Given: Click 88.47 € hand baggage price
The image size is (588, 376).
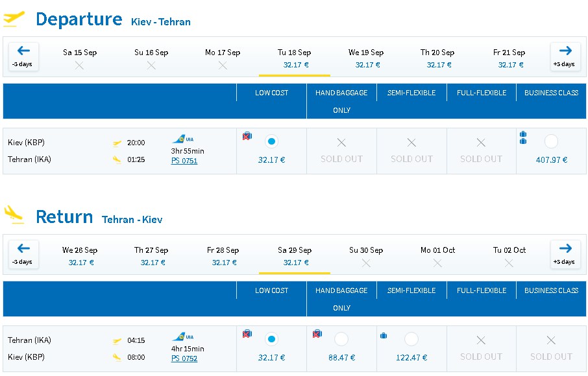Looking at the screenshot, I should point(341,358).
